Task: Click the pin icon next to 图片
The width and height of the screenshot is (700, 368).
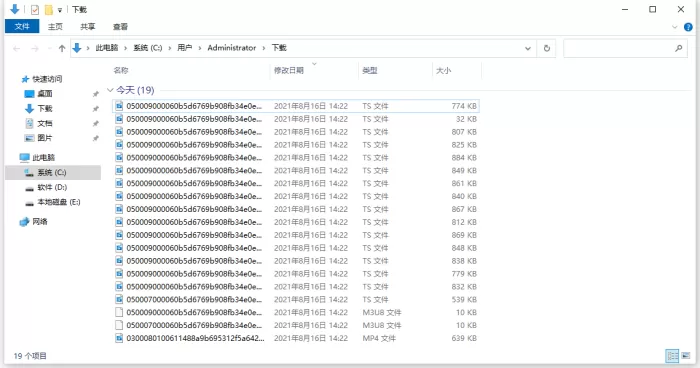Action: point(95,138)
